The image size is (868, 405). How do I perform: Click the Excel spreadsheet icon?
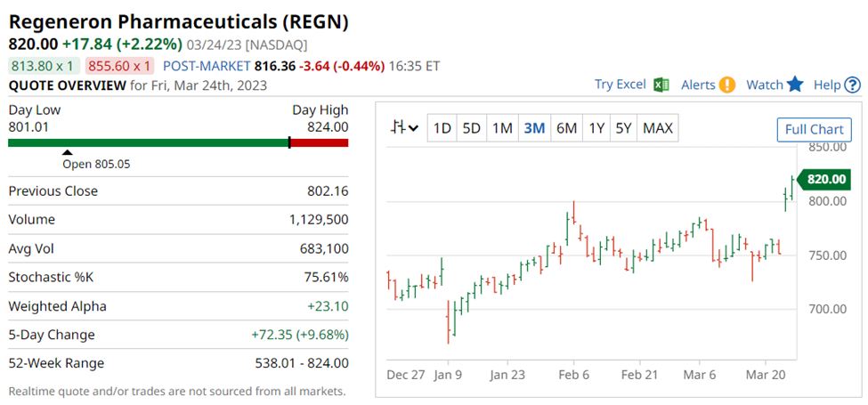661,85
